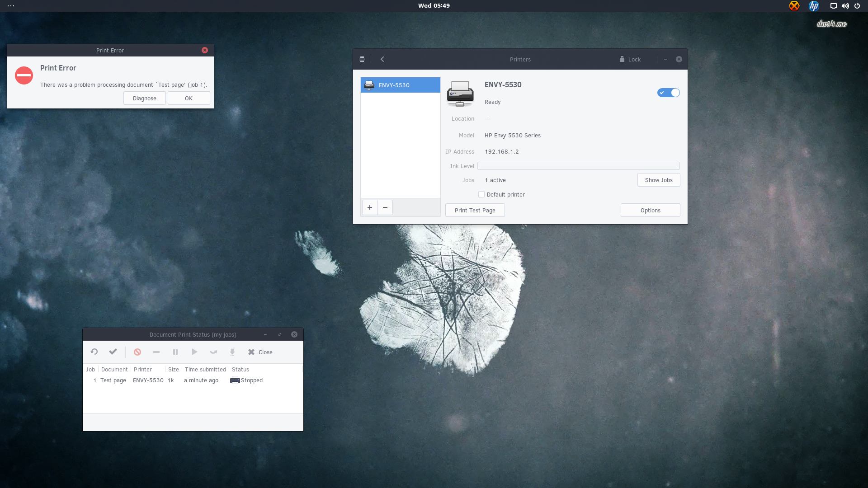
Task: Click the '1 active' jobs text
Action: (495, 180)
